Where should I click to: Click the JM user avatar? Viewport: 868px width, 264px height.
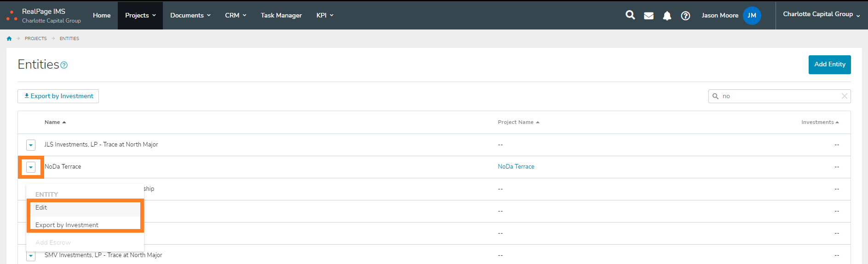pyautogui.click(x=752, y=15)
